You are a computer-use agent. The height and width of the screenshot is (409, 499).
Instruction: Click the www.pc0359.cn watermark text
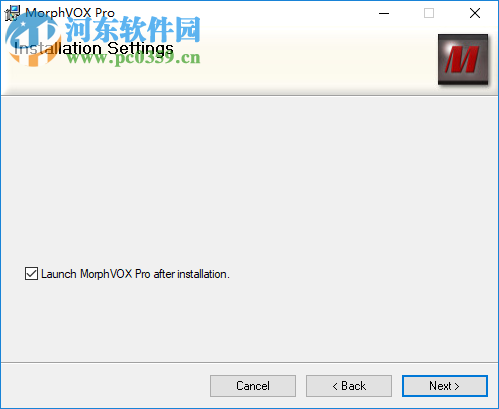pos(133,58)
